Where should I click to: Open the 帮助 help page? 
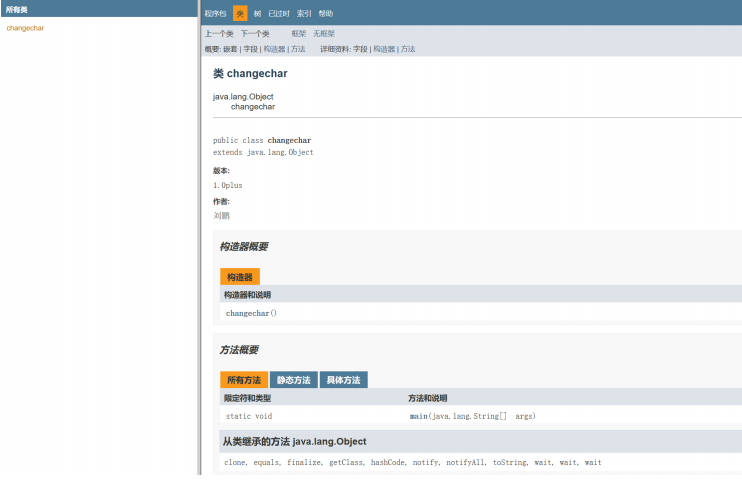326,14
